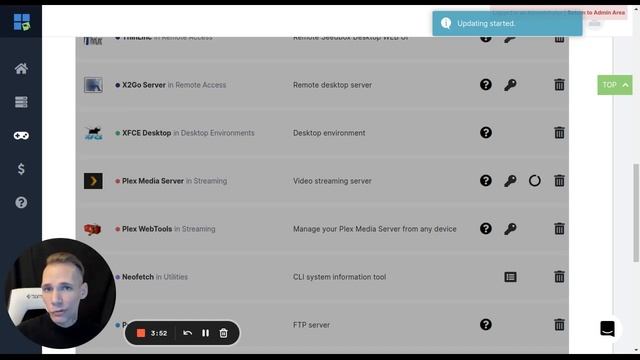Click the Plex Media Server logo thumbnail

pos(93,181)
